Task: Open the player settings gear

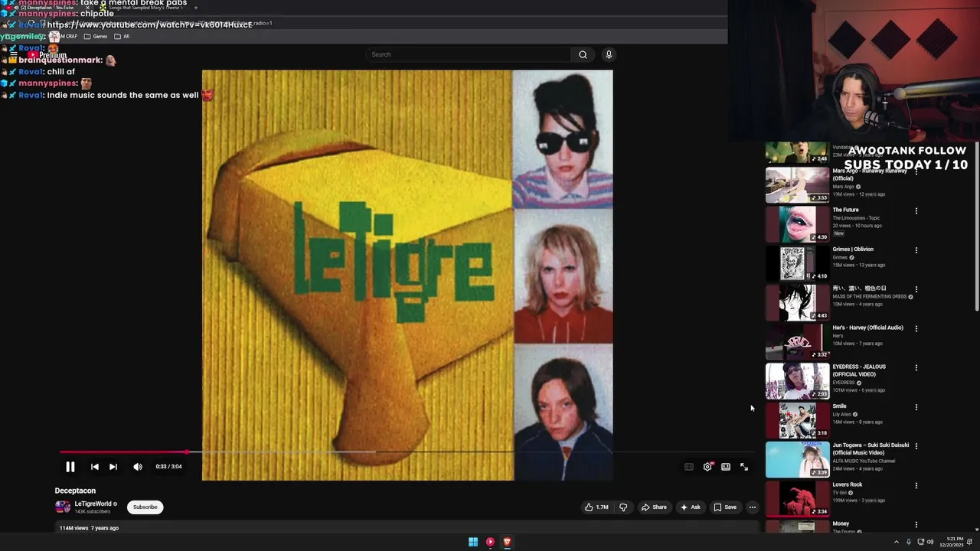Action: click(707, 467)
